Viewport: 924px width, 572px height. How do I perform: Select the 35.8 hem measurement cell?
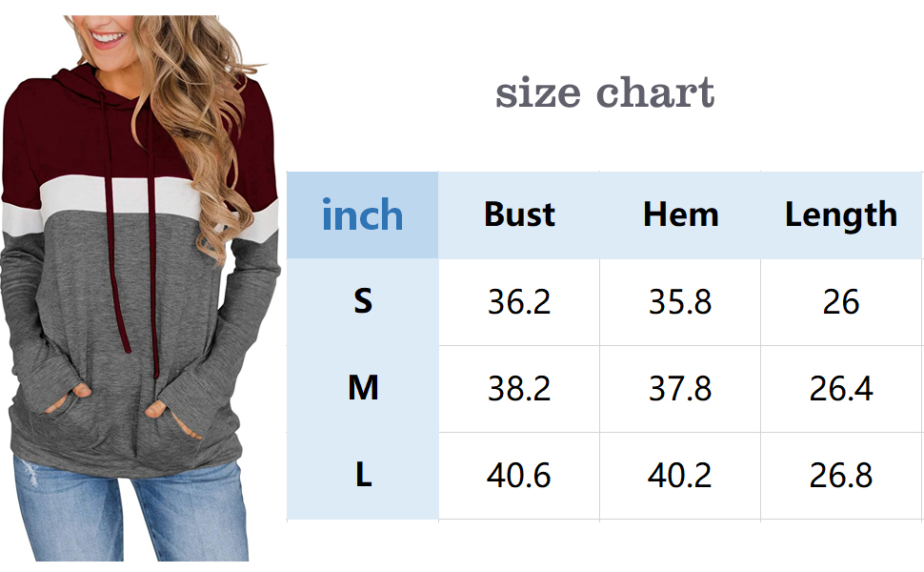point(679,302)
